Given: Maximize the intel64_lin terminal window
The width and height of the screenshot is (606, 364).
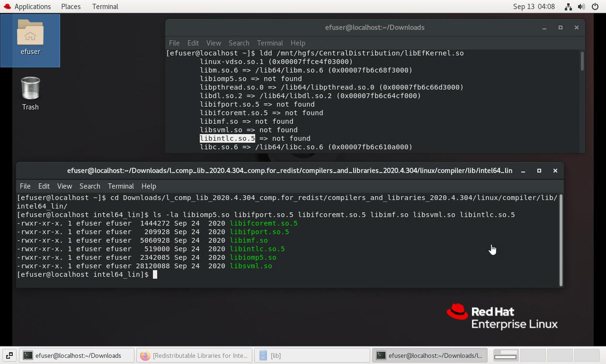Looking at the screenshot, I should pyautogui.click(x=539, y=171).
